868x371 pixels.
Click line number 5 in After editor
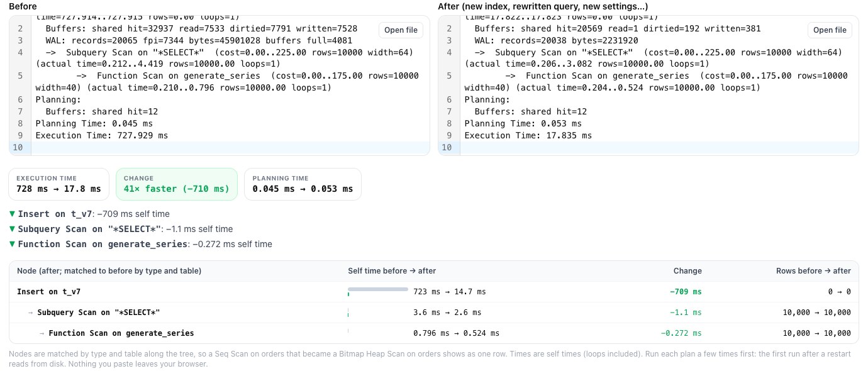(449, 76)
